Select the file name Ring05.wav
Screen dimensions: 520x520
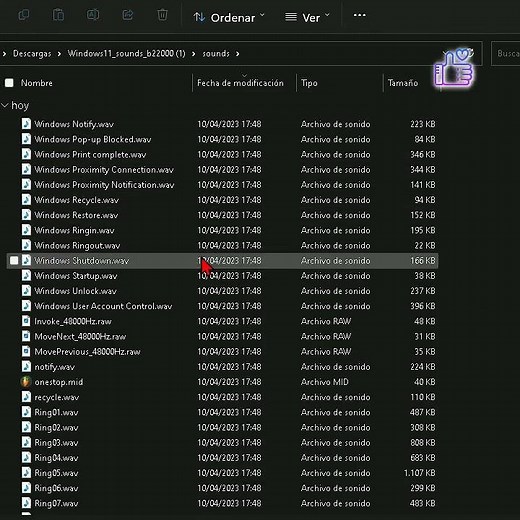point(56,473)
